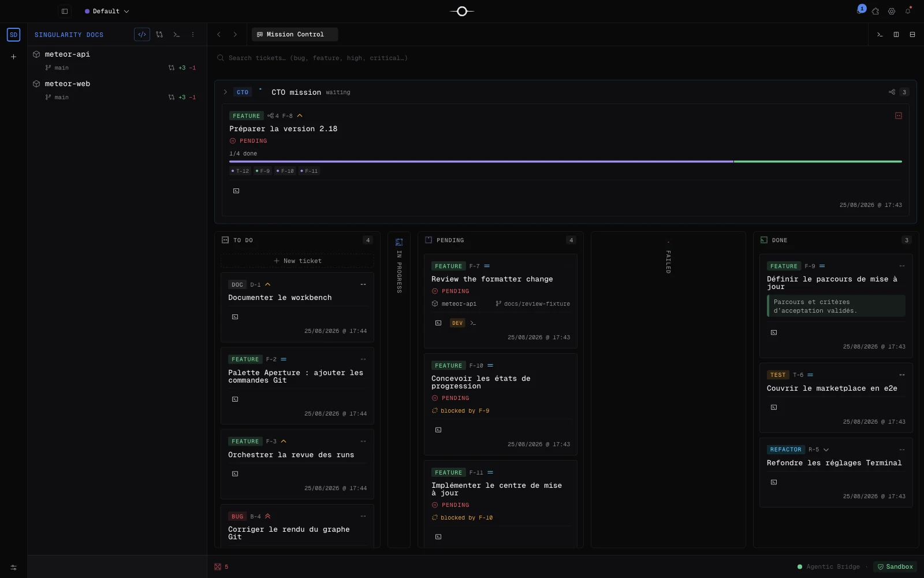
Task: Open the terminal icon beside the DEV badge
Action: click(x=473, y=323)
